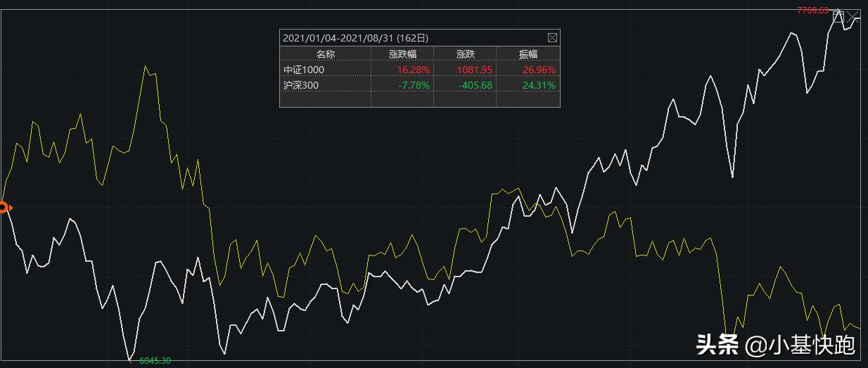Click the -7.78% value for 沪深300
The width and height of the screenshot is (868, 368).
click(x=414, y=85)
